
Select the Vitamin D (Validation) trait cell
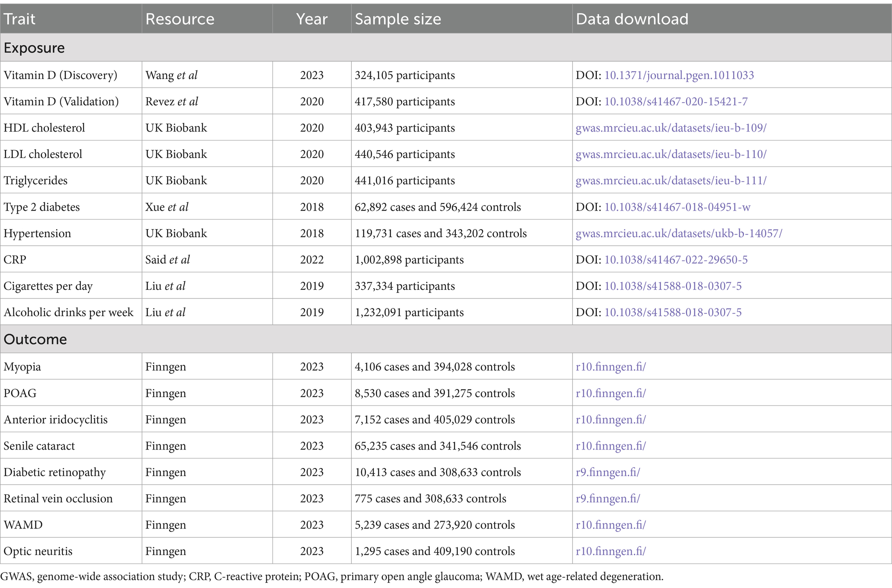point(71,101)
